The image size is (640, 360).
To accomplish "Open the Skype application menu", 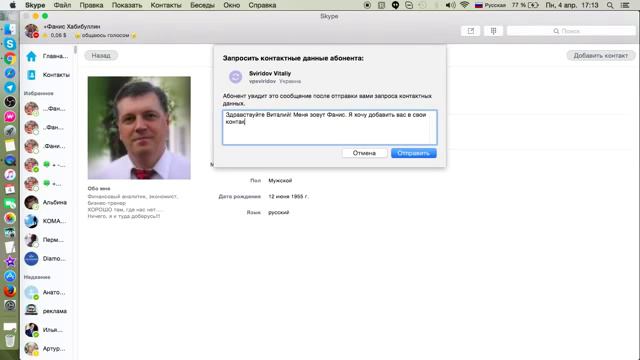I will (x=35, y=5).
